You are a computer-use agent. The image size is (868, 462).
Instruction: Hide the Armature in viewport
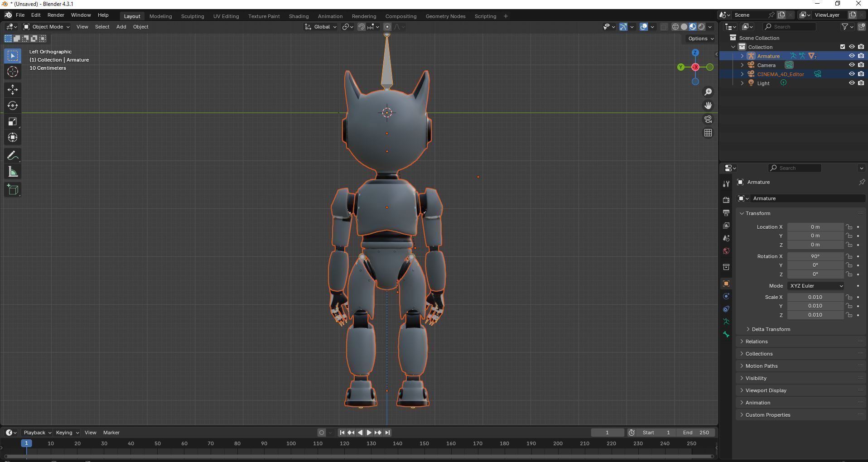coord(852,56)
